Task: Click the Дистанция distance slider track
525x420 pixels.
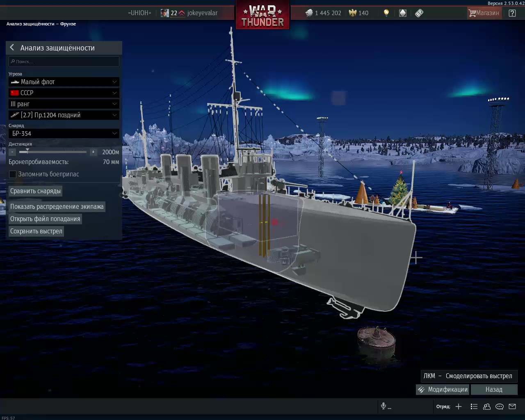Action: (x=53, y=152)
